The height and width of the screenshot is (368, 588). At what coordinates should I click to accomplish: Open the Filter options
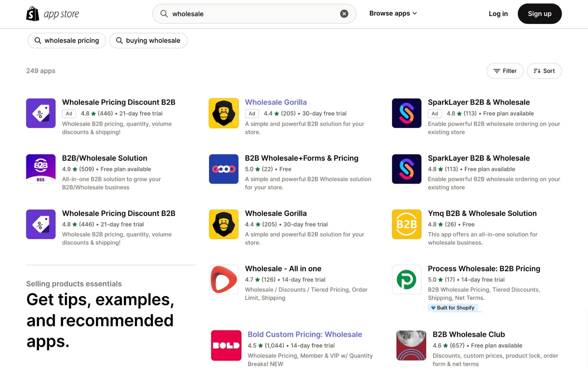pyautogui.click(x=505, y=71)
